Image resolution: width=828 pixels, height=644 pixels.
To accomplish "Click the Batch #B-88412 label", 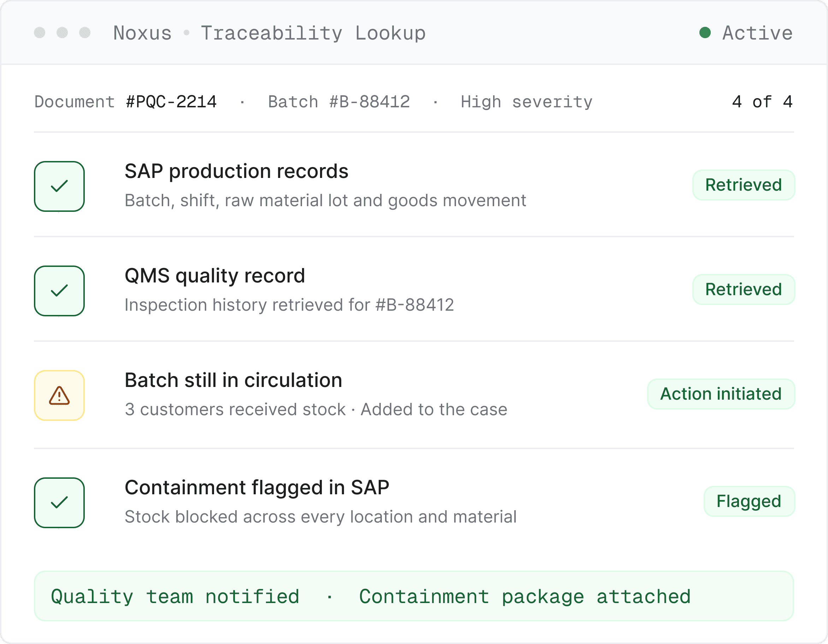I will [x=339, y=102].
